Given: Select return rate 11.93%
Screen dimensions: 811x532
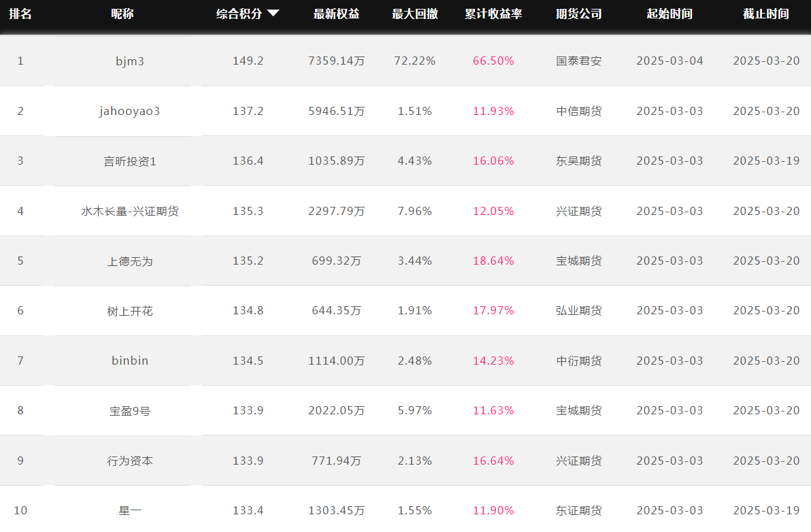Looking at the screenshot, I should click(493, 111).
